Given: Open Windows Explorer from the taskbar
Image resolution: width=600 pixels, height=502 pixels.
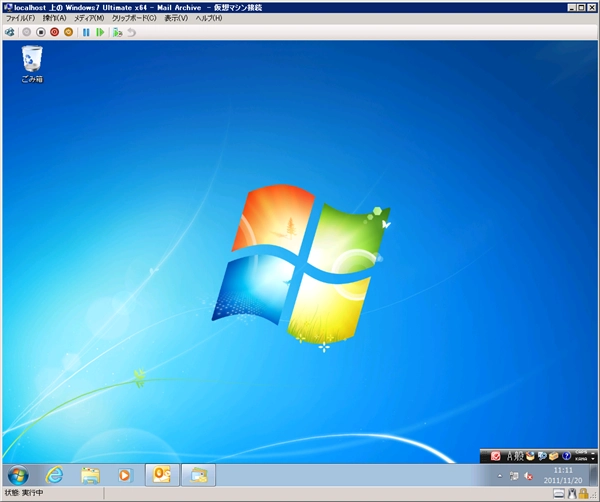Looking at the screenshot, I should click(x=90, y=476).
